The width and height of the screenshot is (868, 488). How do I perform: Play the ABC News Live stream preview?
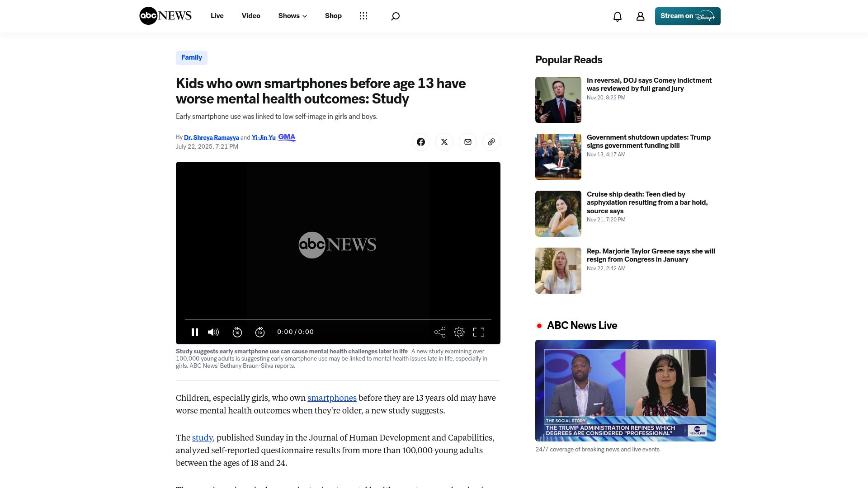pos(626,390)
